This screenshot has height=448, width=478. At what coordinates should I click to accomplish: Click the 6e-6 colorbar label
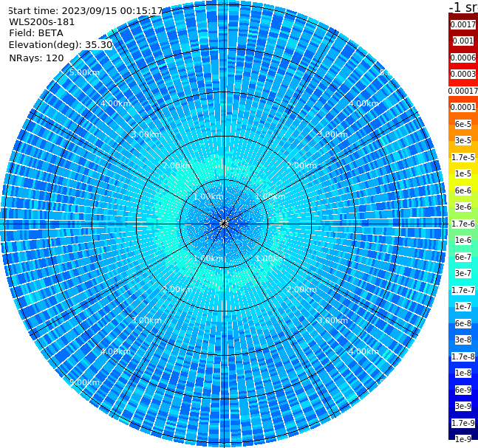pos(463,190)
